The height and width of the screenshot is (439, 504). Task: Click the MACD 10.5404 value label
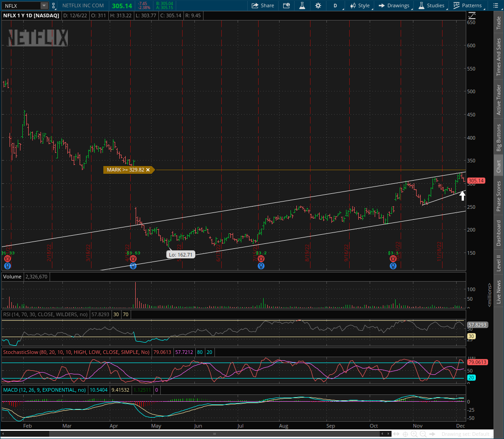98,390
